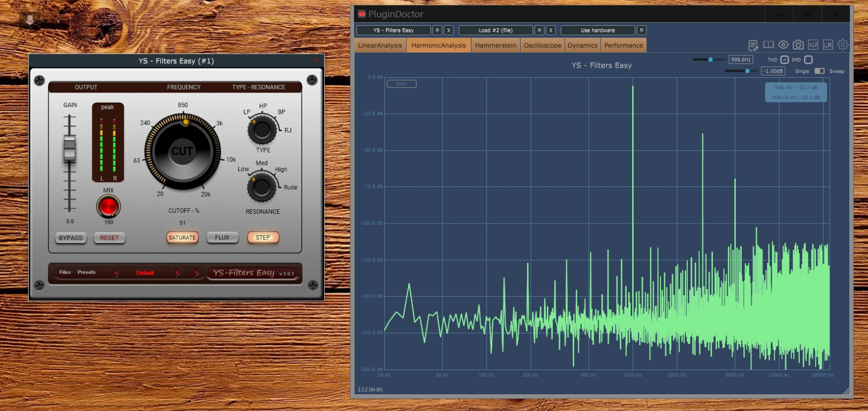Open the Hammerstein tab
Viewport: 868px width, 411px height.
click(496, 45)
